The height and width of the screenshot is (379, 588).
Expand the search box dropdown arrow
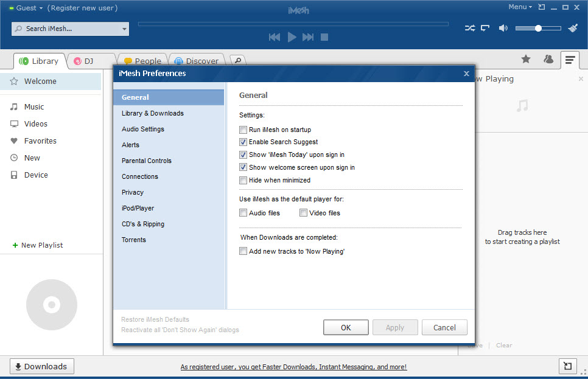[x=124, y=29]
